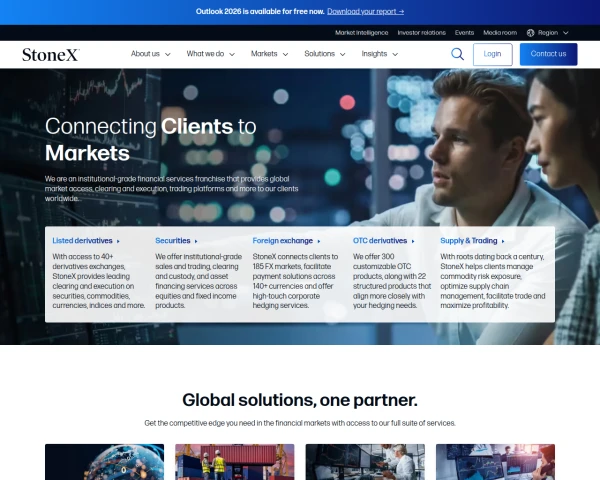Click 'Get the competitive edge you need' subtitle
The width and height of the screenshot is (600, 480).
[x=300, y=423]
